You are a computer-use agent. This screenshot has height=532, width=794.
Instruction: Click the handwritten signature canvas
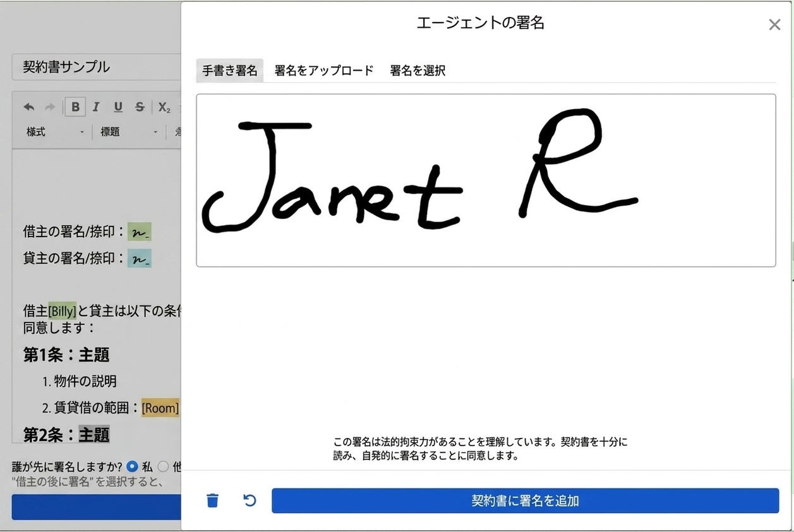coord(486,180)
